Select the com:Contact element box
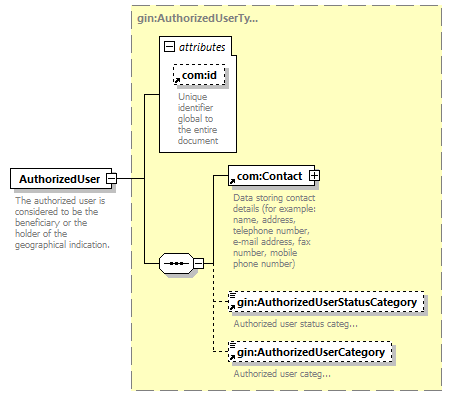Screen dimensions: 452x396 (x=271, y=176)
